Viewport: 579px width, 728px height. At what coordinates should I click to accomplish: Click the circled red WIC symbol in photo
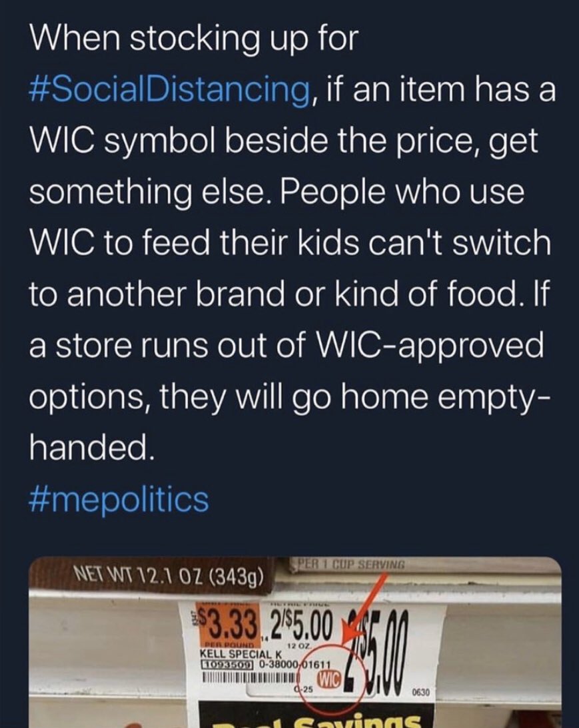click(328, 679)
